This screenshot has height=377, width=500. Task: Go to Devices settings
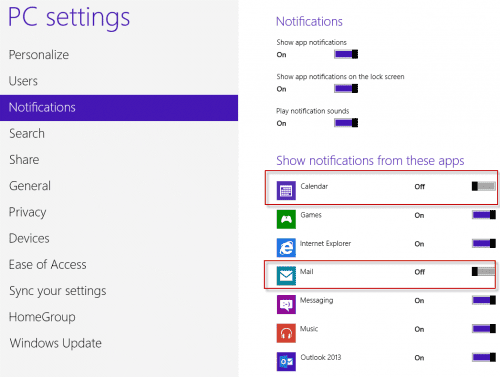(119, 238)
